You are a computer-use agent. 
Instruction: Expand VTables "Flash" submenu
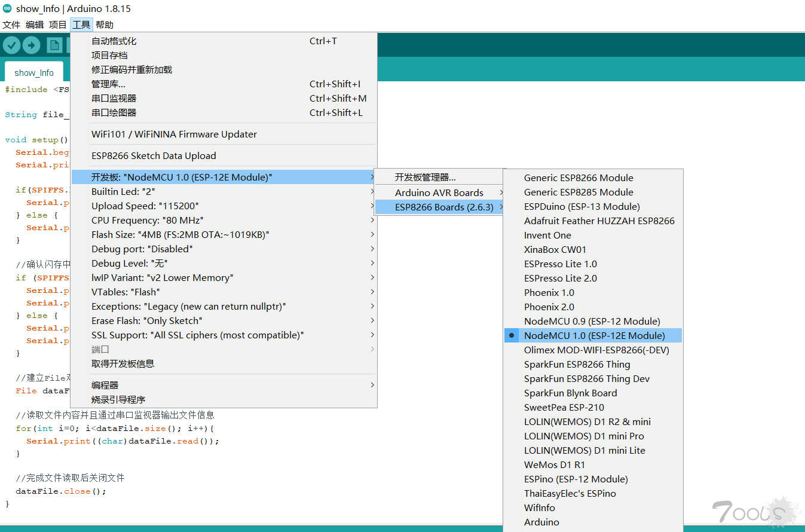(224, 292)
